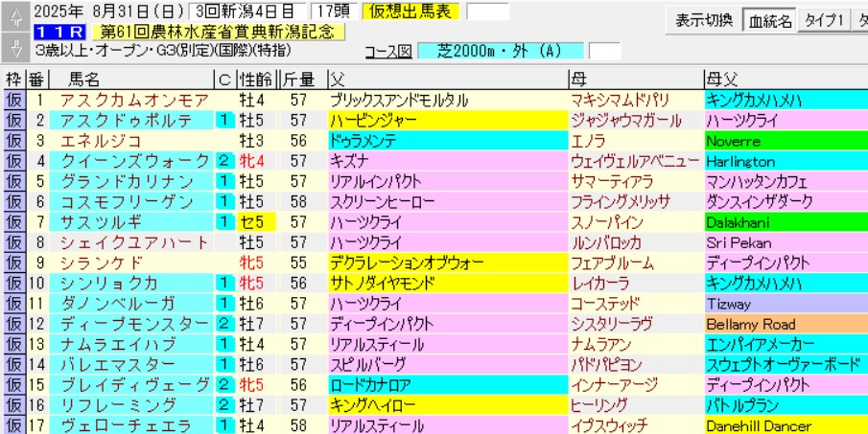The height and width of the screenshot is (434, 868).
Task: Click the C badge for ブレイディヴェーグ
Action: coord(223,385)
